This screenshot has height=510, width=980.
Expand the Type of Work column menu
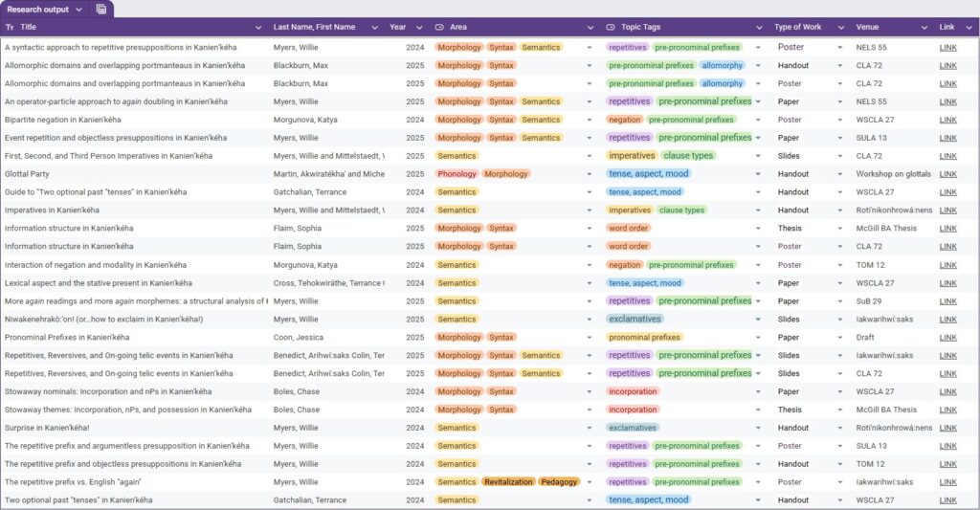841,27
